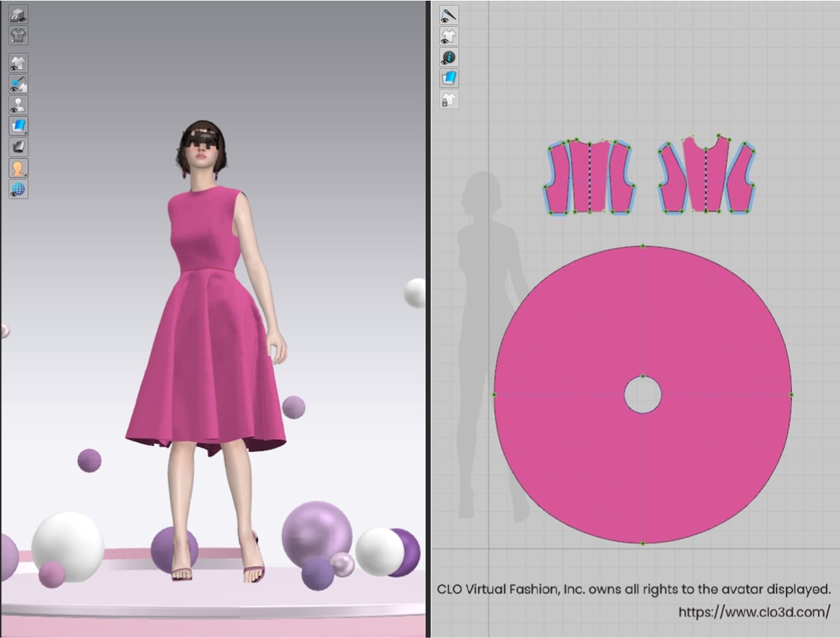Toggle Show Garment eye icon in 3D window

[18, 63]
